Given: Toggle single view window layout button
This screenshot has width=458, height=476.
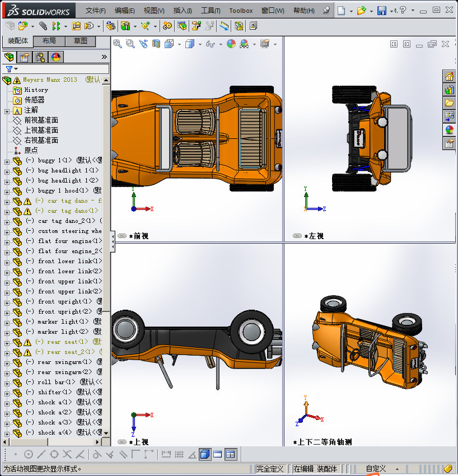Looking at the screenshot, I should click(218, 454).
